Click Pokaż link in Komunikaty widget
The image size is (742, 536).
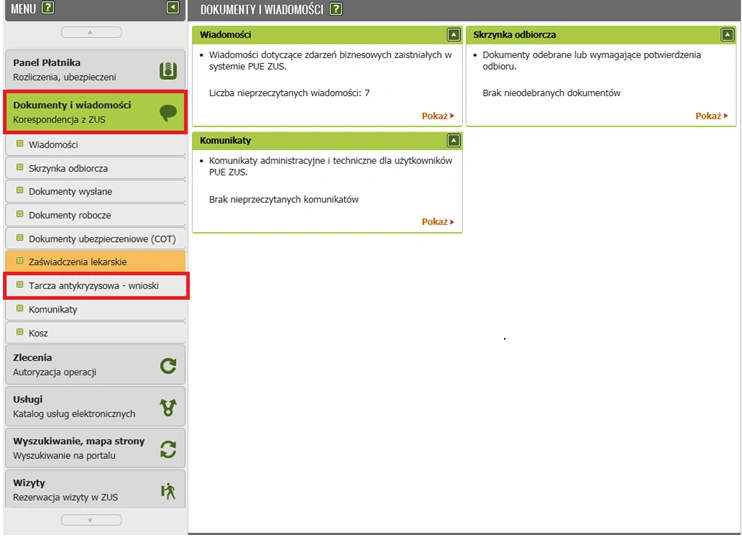(438, 222)
